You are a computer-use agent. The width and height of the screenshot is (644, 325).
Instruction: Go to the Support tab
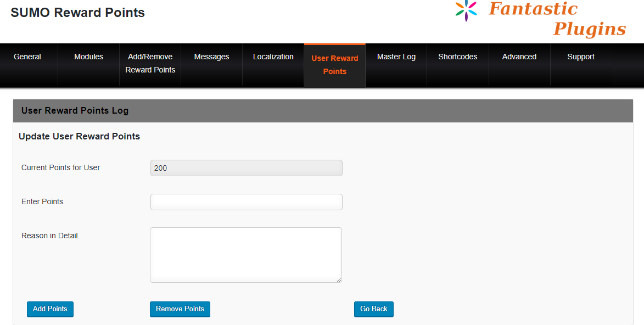[581, 57]
